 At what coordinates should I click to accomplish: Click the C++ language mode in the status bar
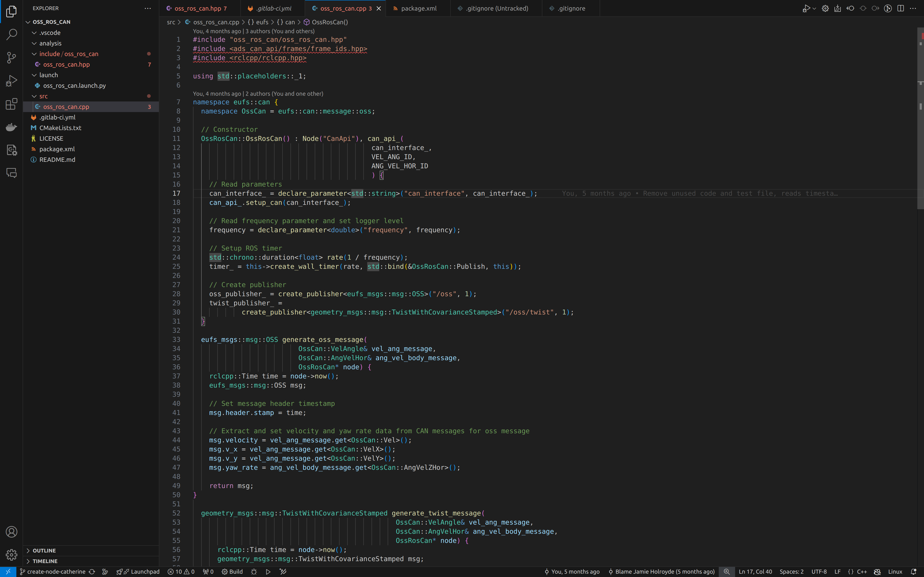pos(861,571)
